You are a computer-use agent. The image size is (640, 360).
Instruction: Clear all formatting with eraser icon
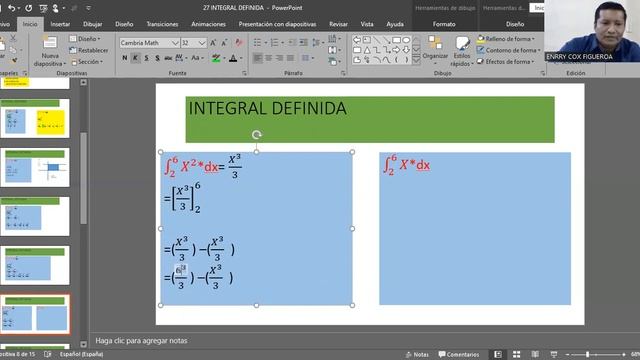coord(239,43)
